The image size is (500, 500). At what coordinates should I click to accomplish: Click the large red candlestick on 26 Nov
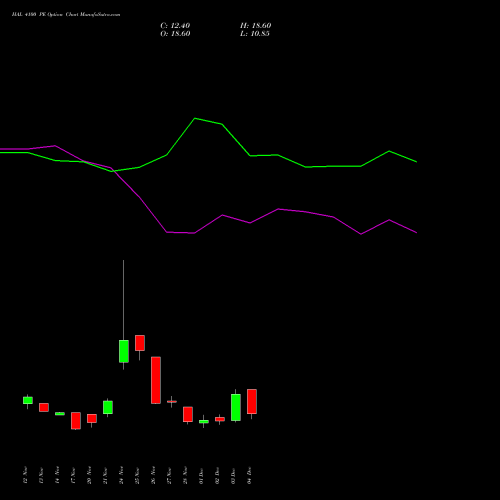point(156,380)
